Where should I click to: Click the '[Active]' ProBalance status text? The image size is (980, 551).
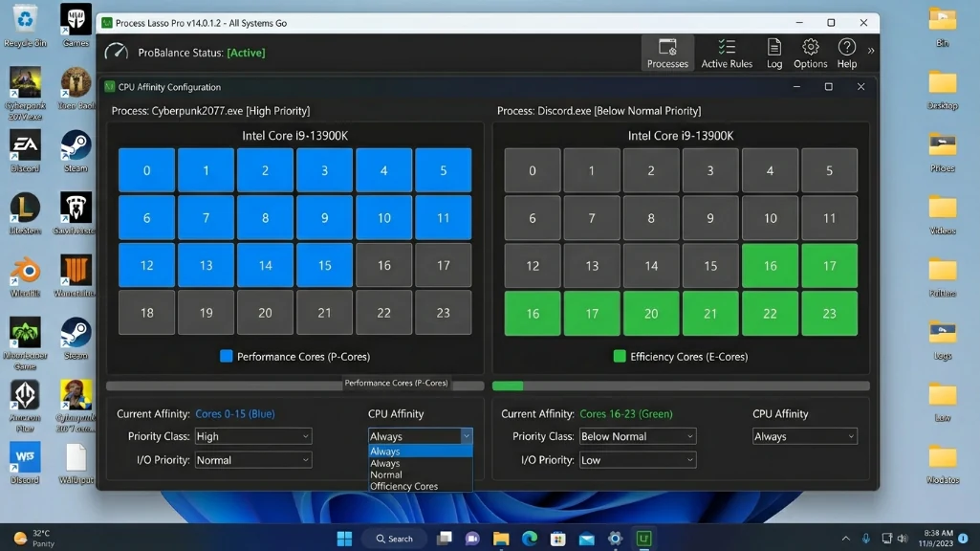pyautogui.click(x=246, y=53)
